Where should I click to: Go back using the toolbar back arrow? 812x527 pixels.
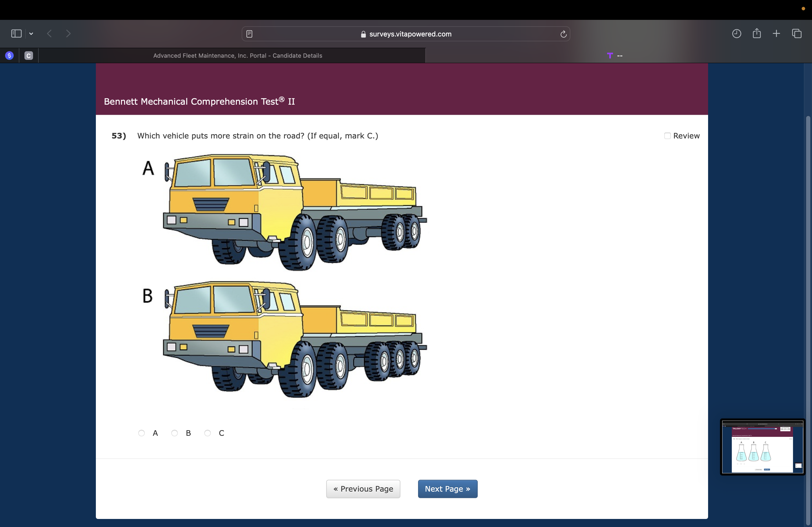click(x=49, y=33)
